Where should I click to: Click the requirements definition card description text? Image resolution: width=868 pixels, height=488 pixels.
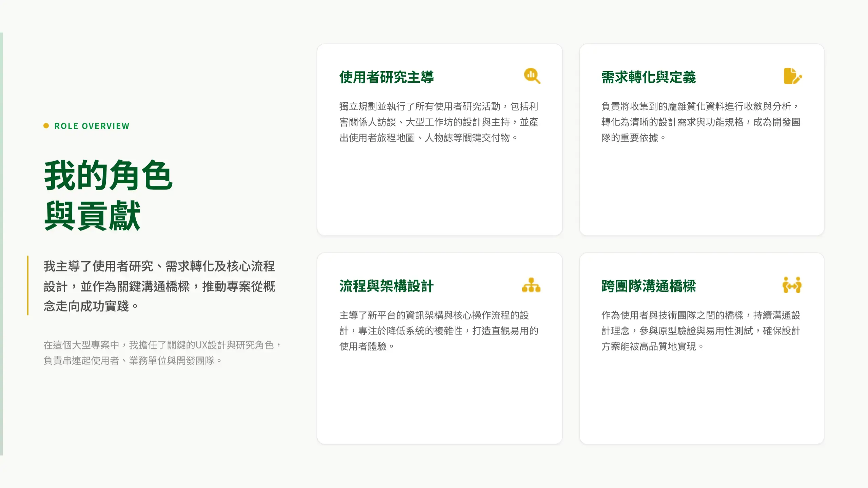(701, 122)
